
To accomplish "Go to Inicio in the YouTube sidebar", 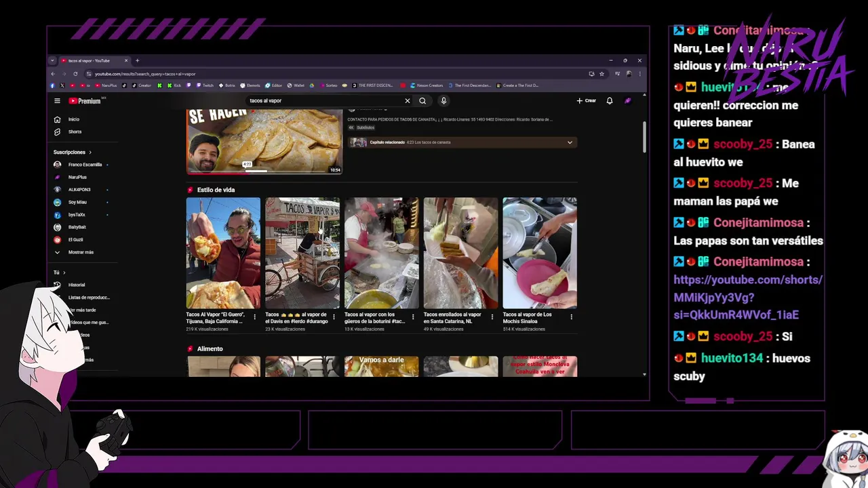I will coord(68,119).
